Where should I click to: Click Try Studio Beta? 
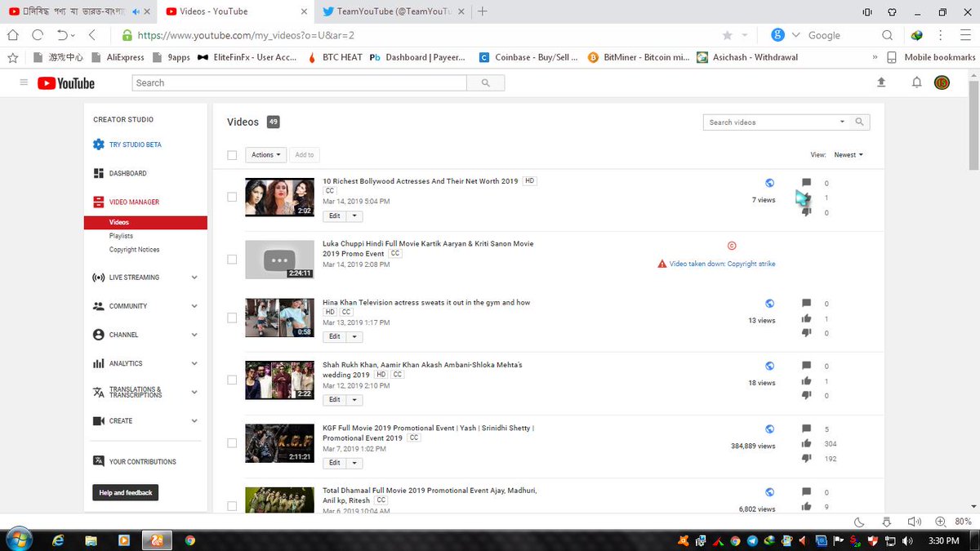(135, 144)
